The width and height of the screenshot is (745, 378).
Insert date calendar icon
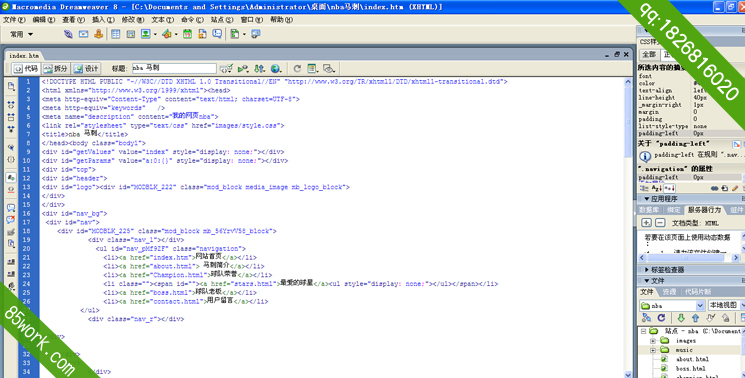click(188, 34)
